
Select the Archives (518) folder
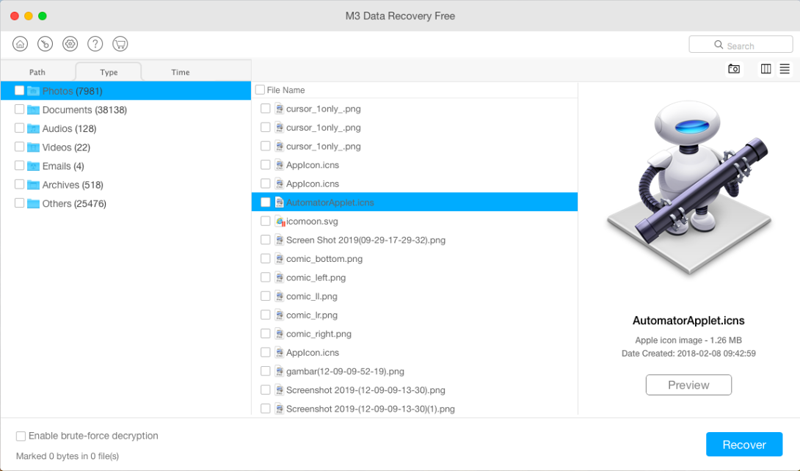[x=72, y=185]
